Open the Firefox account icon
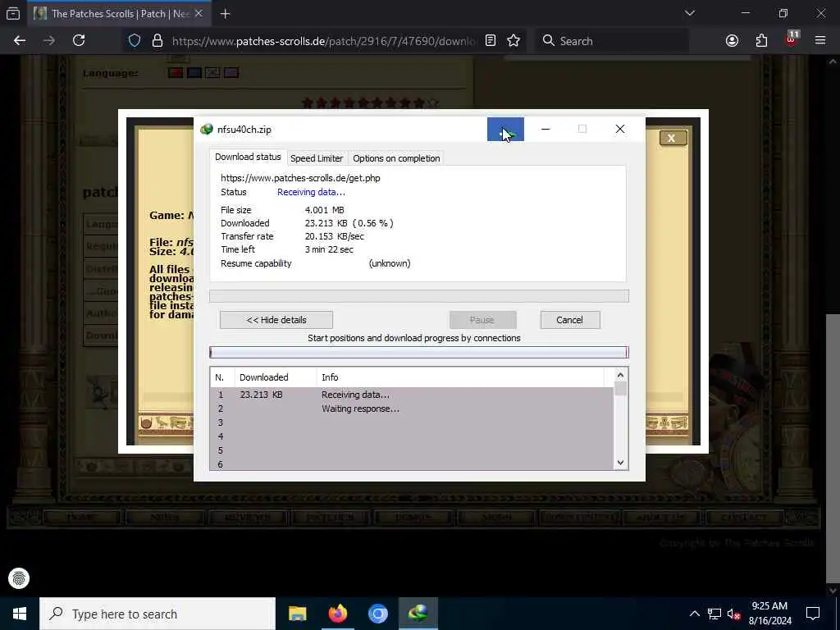The image size is (840, 630). [732, 41]
